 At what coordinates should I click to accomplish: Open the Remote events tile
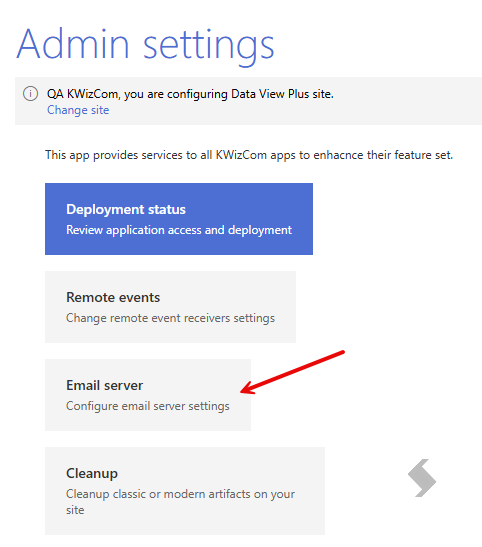(x=170, y=307)
